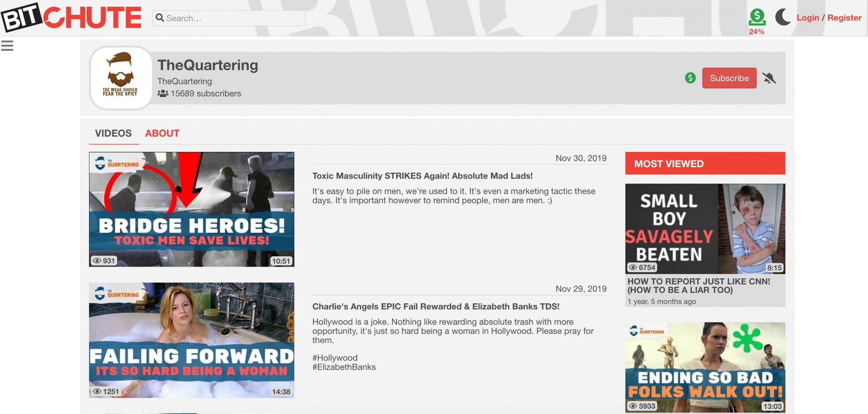Open the Register link
This screenshot has height=414, width=868.
[x=844, y=18]
